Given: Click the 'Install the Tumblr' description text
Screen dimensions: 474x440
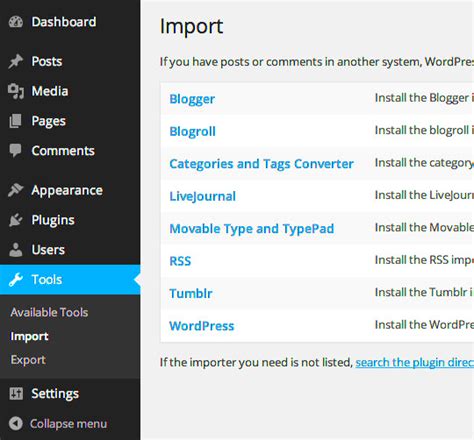Looking at the screenshot, I should point(424,292).
